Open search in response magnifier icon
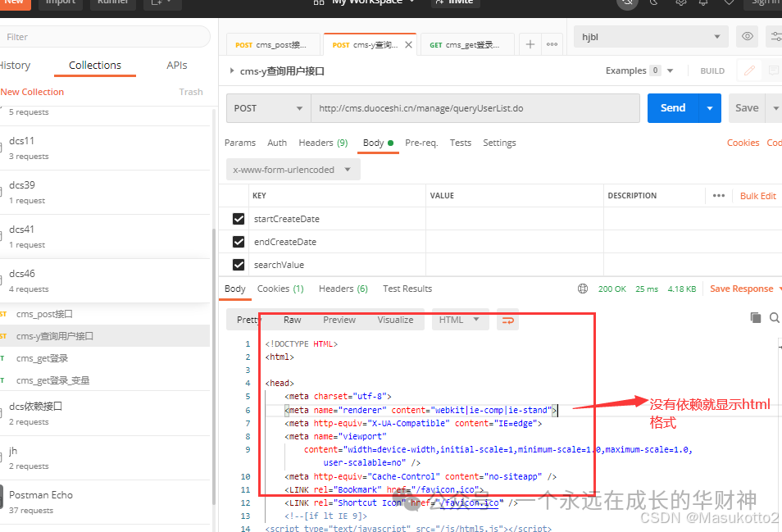Screen dimensions: 782x532 point(775,317)
